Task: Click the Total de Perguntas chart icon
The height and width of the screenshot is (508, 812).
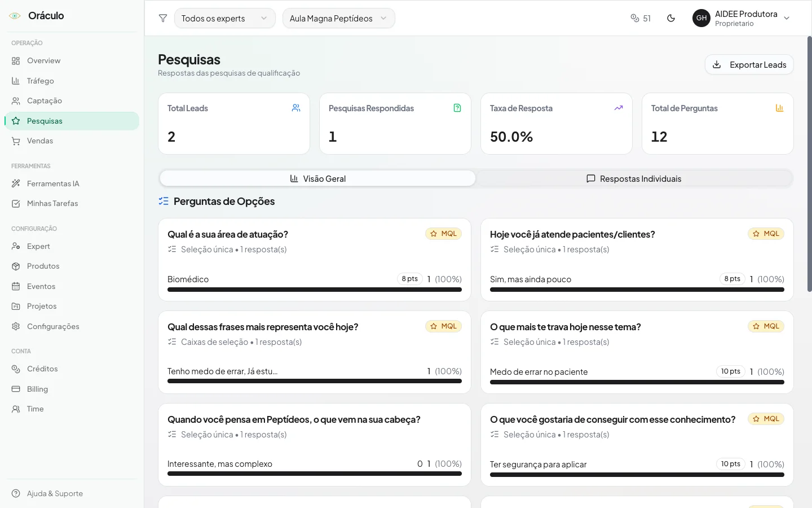Action: [780, 108]
